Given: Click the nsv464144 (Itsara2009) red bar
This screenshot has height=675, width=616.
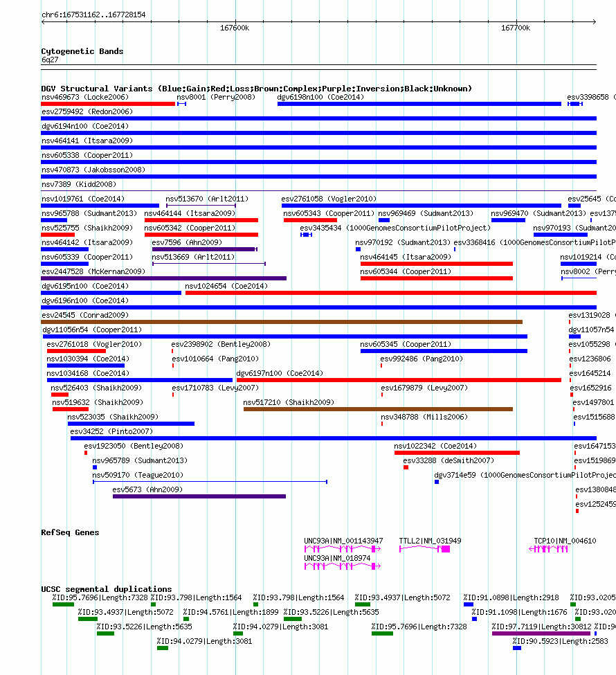Looking at the screenshot, I should (x=201, y=220).
